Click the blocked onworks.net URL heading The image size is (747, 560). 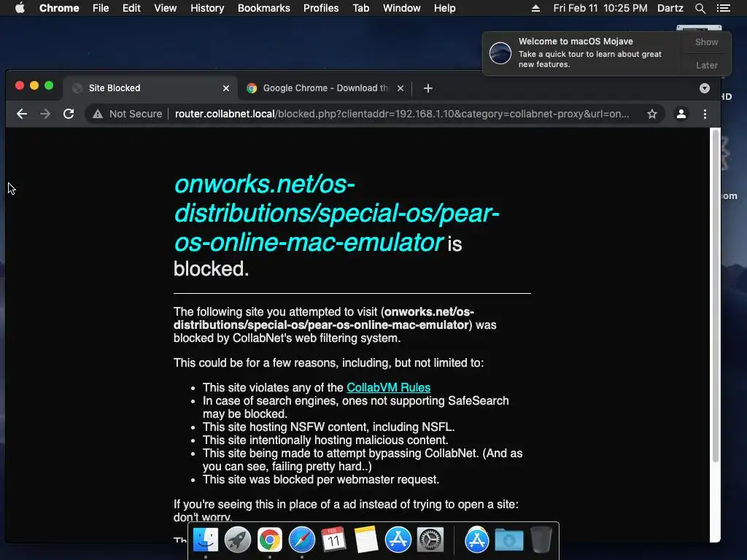(336, 213)
